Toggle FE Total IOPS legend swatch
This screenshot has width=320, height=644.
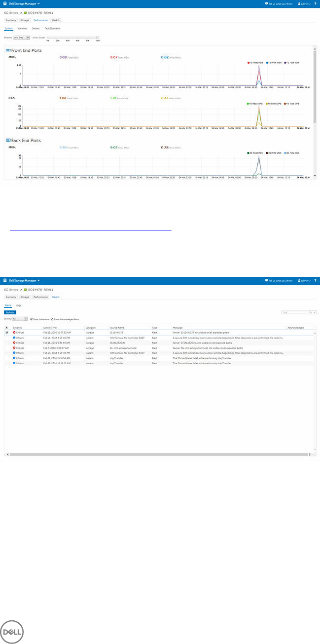click(286, 104)
